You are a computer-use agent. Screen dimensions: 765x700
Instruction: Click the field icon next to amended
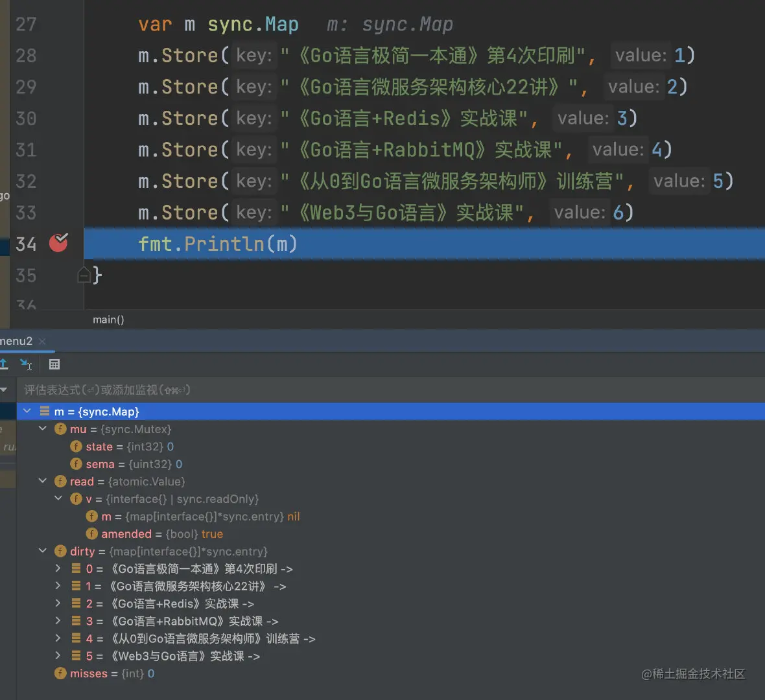click(91, 533)
